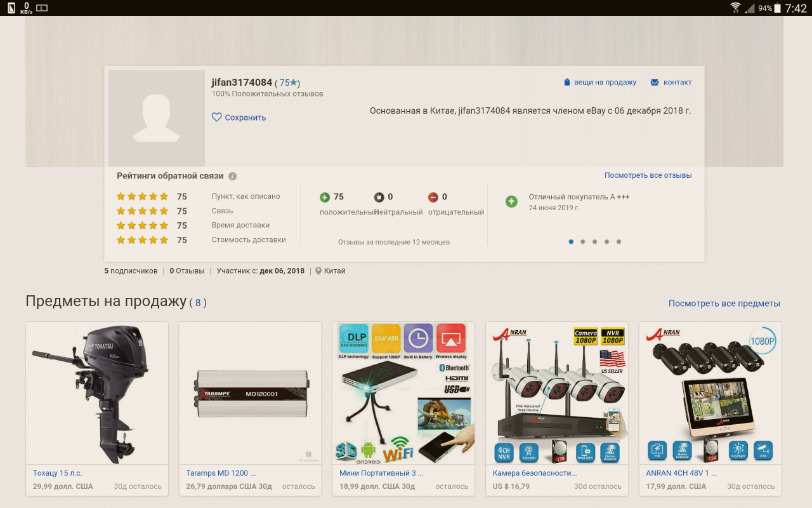Open the Камера безопасности listing title
812x508 pixels.
click(x=535, y=473)
